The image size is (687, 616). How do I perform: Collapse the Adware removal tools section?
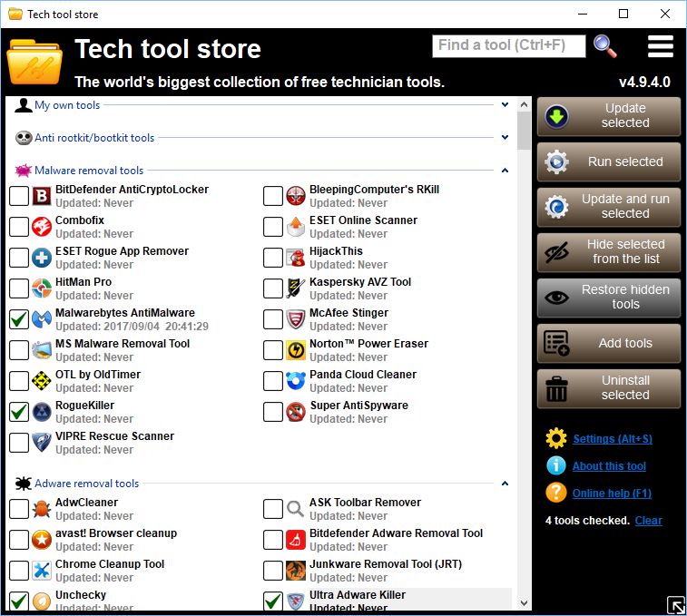click(505, 484)
